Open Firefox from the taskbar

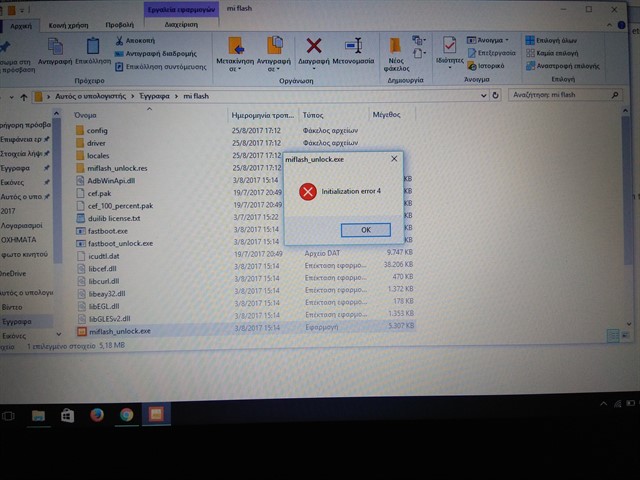click(x=97, y=415)
